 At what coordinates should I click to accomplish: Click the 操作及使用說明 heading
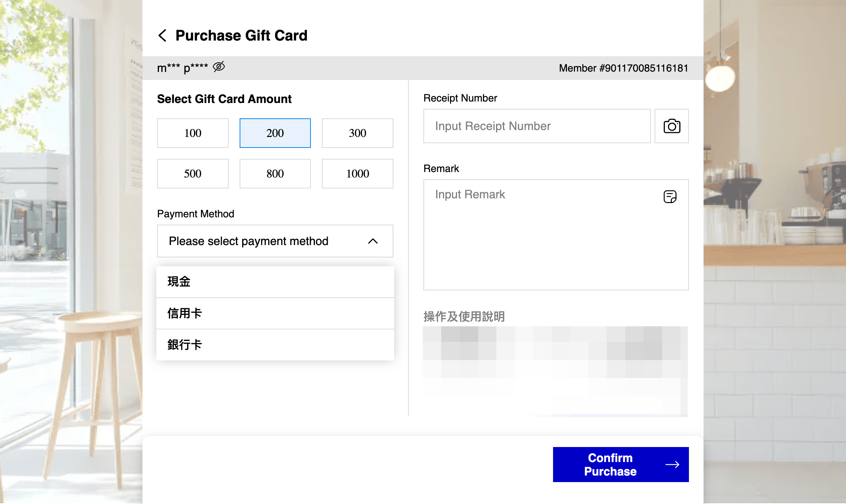click(x=464, y=317)
